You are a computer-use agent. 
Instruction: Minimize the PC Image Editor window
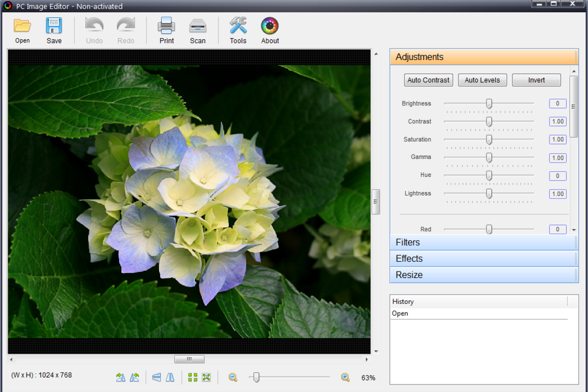pos(540,4)
